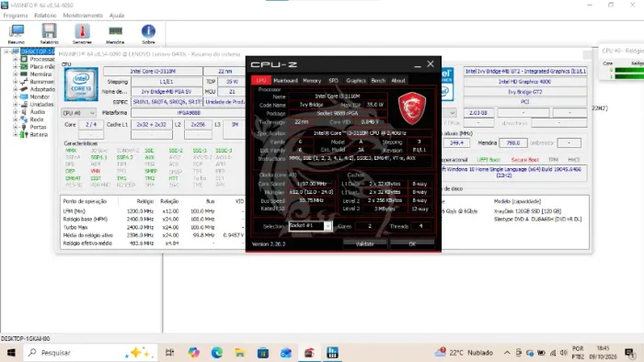
Task: Expand the Placa-mãe tree node
Action: click(16, 66)
